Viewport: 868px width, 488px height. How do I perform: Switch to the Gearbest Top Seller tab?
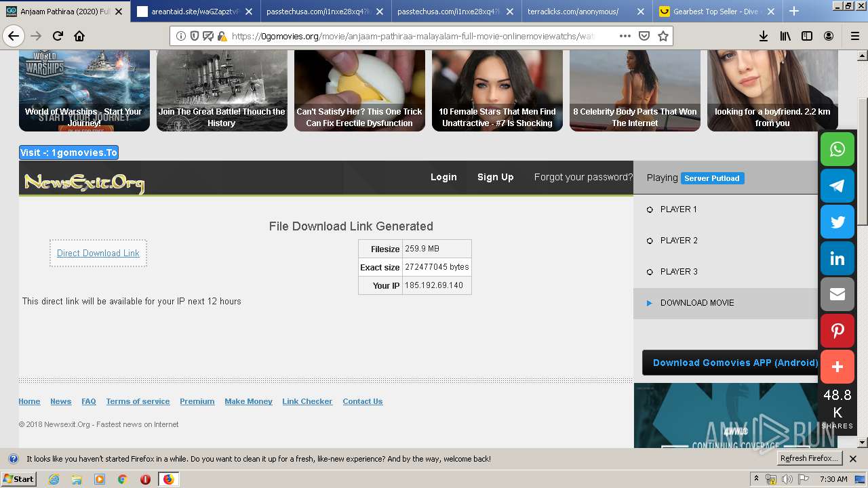[x=718, y=11]
